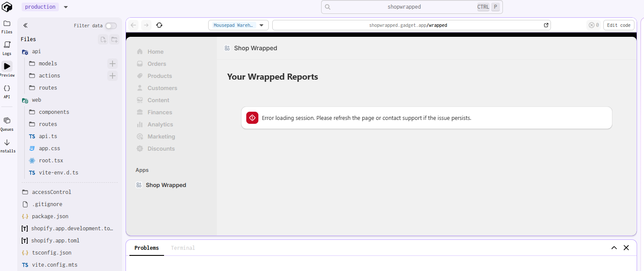Open the Mousepad Warehouse shop dropdown
Screen dimensions: 644x271
[x=238, y=25]
